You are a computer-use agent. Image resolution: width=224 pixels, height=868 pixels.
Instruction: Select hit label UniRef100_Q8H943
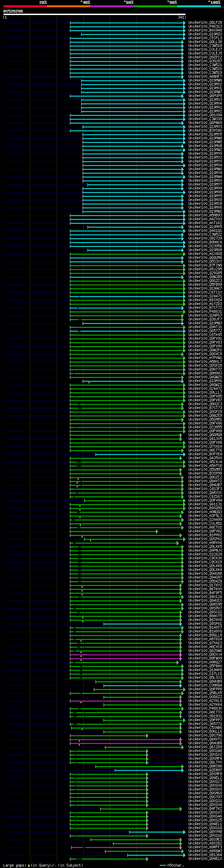click(205, 373)
